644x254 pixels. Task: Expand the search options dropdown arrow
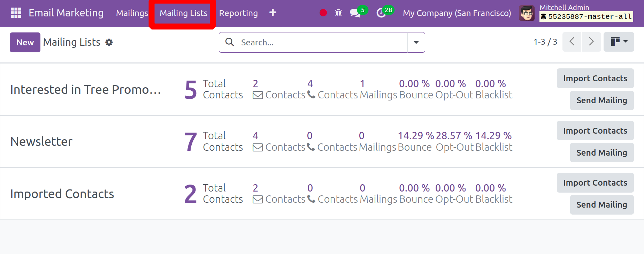coord(416,43)
